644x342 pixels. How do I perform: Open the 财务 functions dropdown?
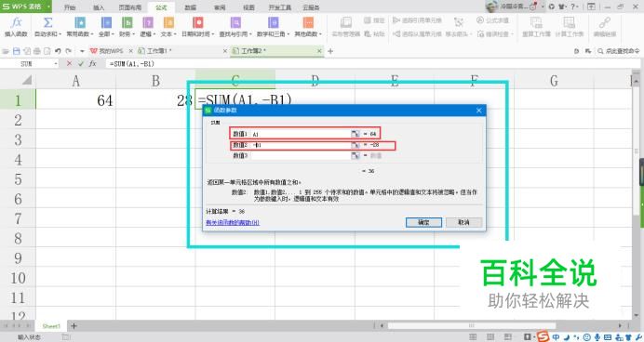point(127,34)
